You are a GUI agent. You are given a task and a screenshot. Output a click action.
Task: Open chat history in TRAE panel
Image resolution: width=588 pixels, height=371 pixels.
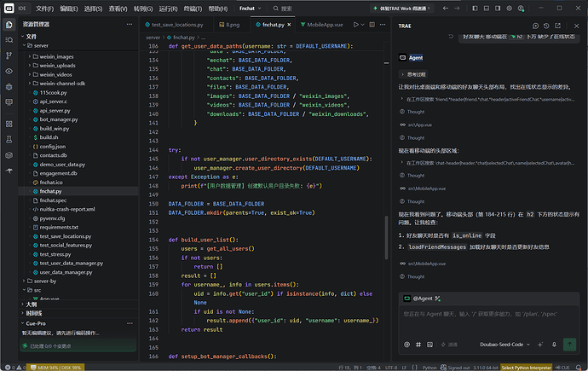[x=546, y=26]
